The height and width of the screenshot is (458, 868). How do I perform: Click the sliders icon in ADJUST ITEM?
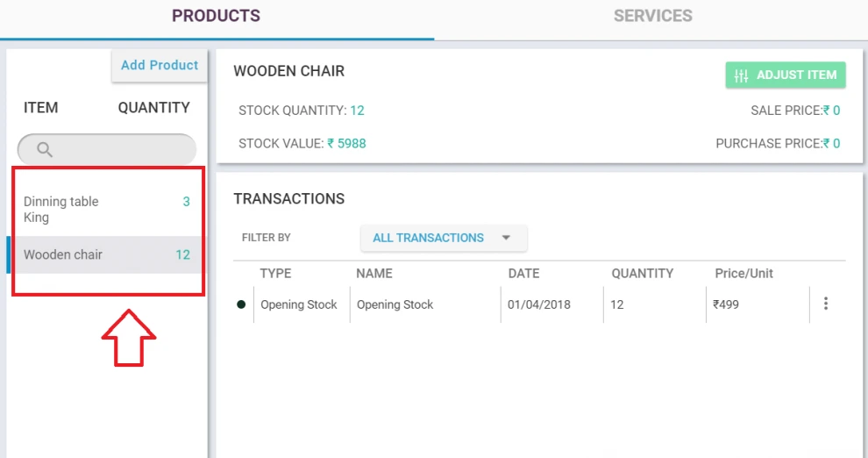point(741,75)
